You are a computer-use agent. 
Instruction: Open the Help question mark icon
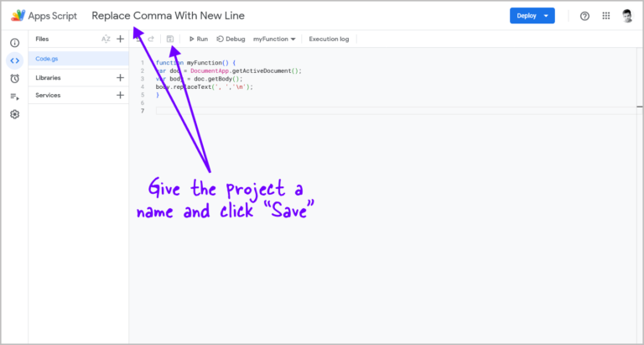tap(584, 16)
